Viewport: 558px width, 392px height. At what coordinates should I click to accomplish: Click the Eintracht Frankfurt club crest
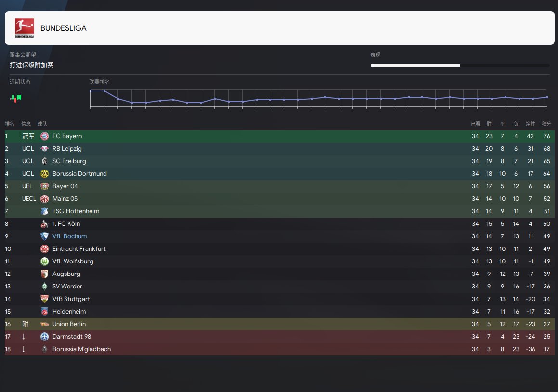coord(45,249)
